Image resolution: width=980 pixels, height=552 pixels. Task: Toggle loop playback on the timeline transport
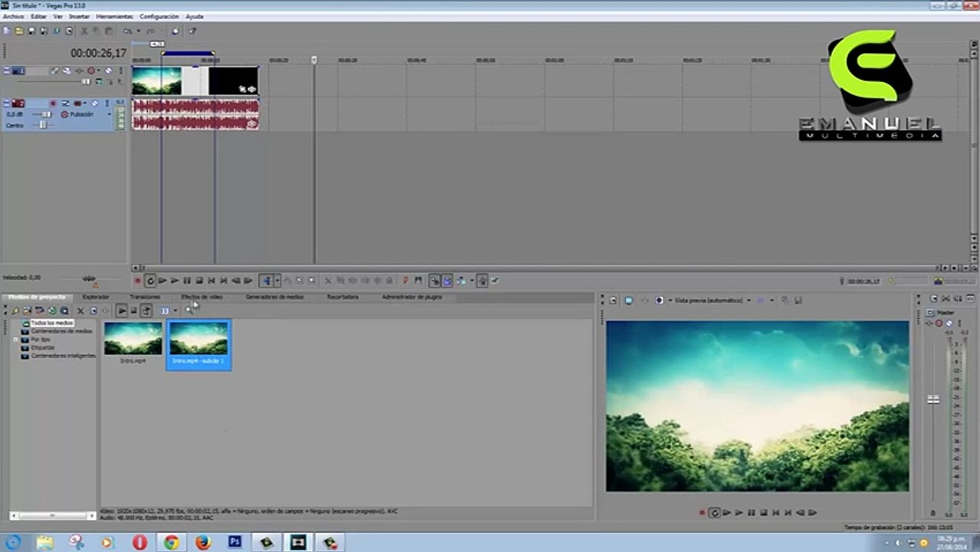(x=150, y=281)
